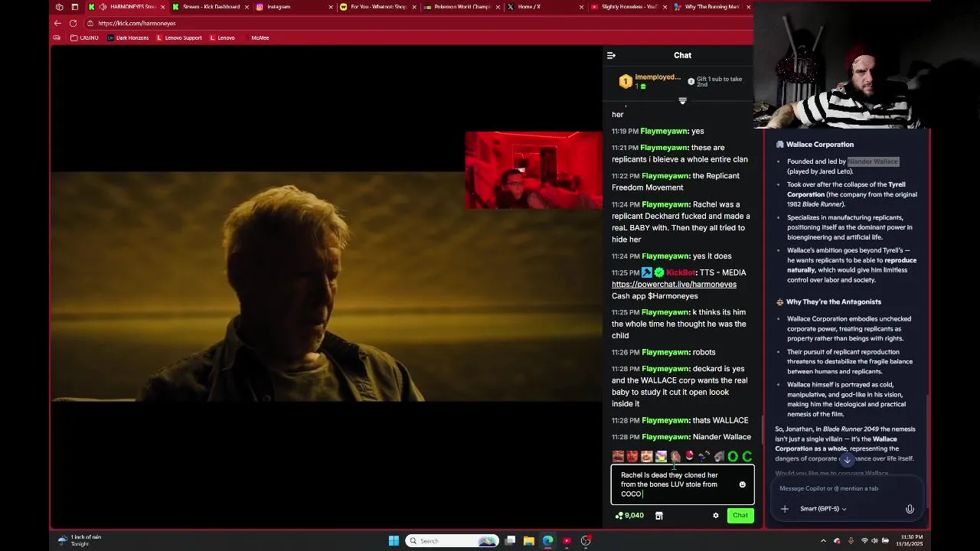Jump to bottom with Copilot down-arrow button
This screenshot has height=551, width=980.
847,460
